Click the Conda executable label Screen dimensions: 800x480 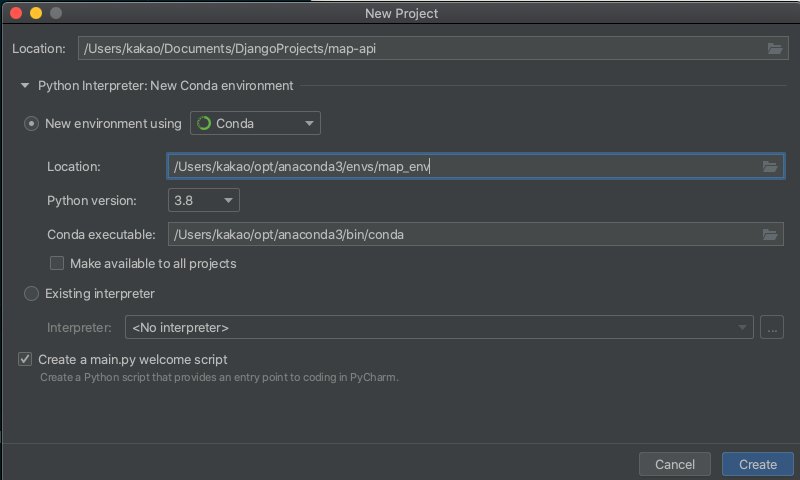point(101,235)
